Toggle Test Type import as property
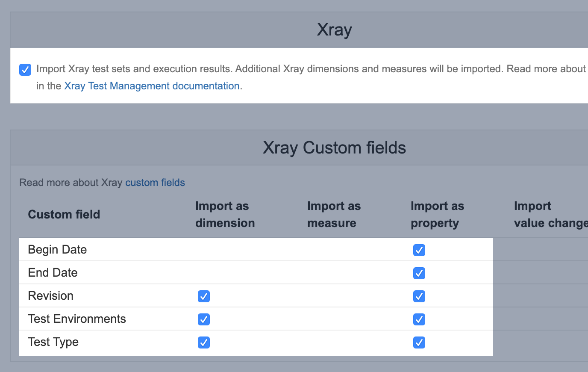The image size is (588, 372). point(419,342)
